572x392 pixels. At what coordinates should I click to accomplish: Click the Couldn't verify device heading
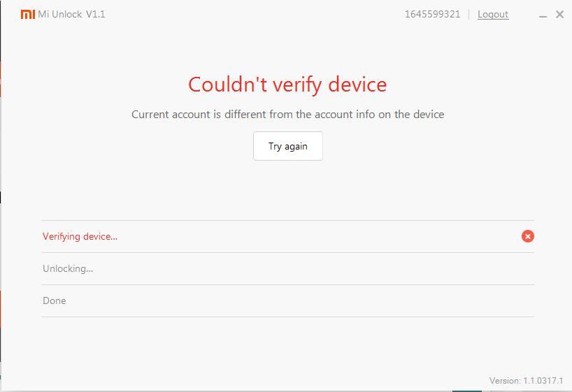click(x=287, y=85)
